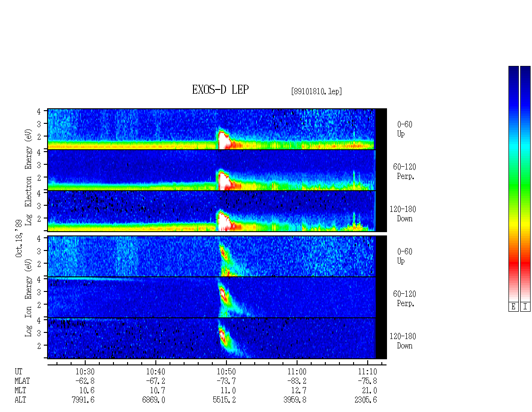Click the MLAT value -62.8

[85, 381]
